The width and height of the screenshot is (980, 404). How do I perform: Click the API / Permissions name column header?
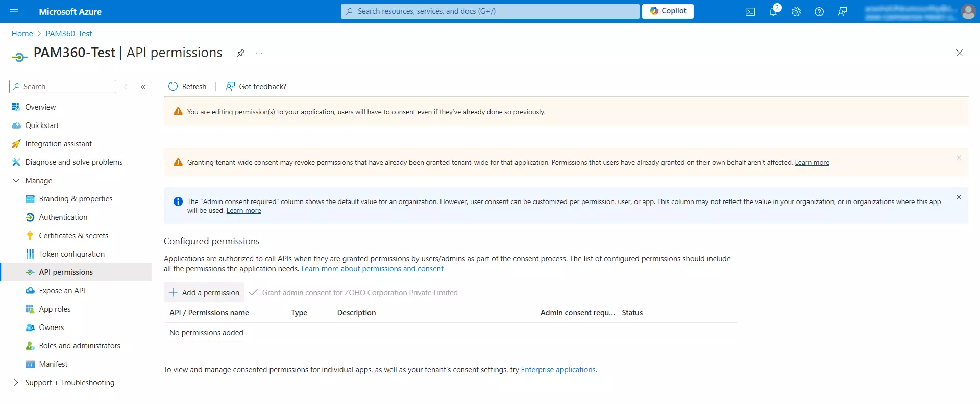point(209,313)
